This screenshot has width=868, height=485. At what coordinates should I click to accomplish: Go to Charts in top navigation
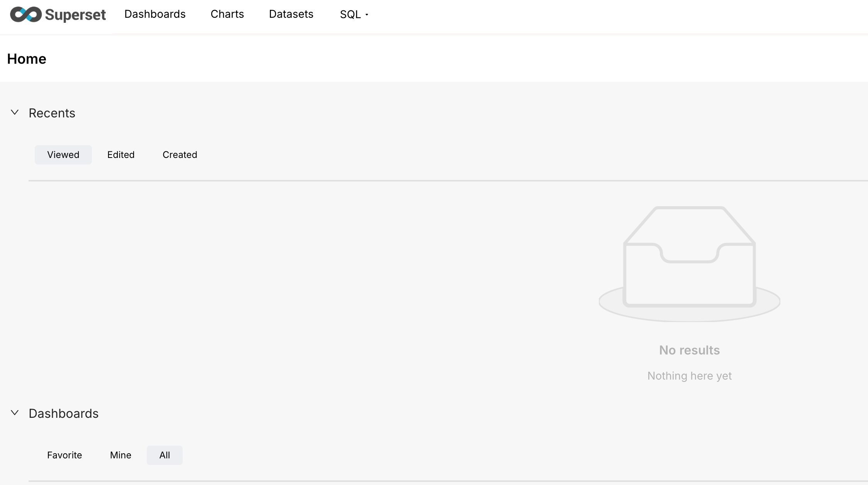click(227, 14)
